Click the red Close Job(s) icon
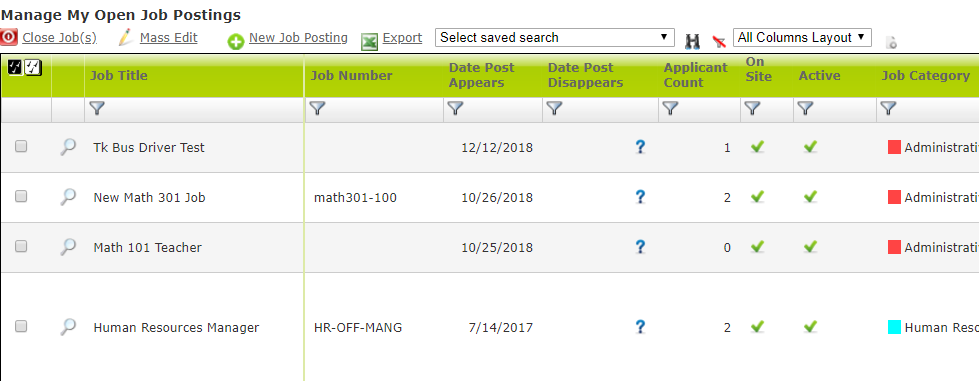 tap(9, 37)
